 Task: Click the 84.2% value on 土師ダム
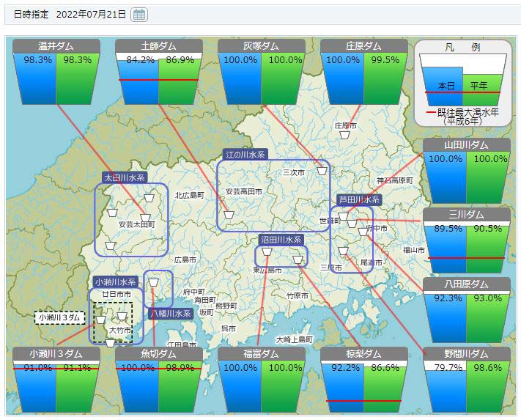[x=140, y=60]
